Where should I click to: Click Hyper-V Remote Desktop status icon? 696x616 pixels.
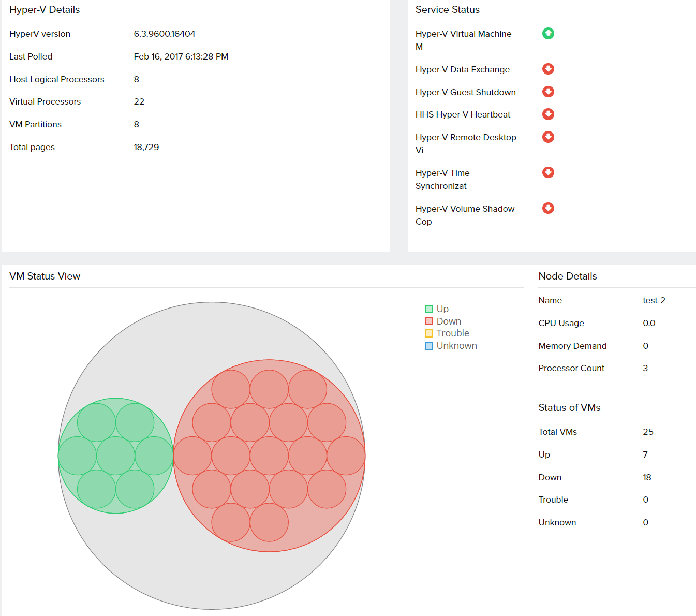548,137
